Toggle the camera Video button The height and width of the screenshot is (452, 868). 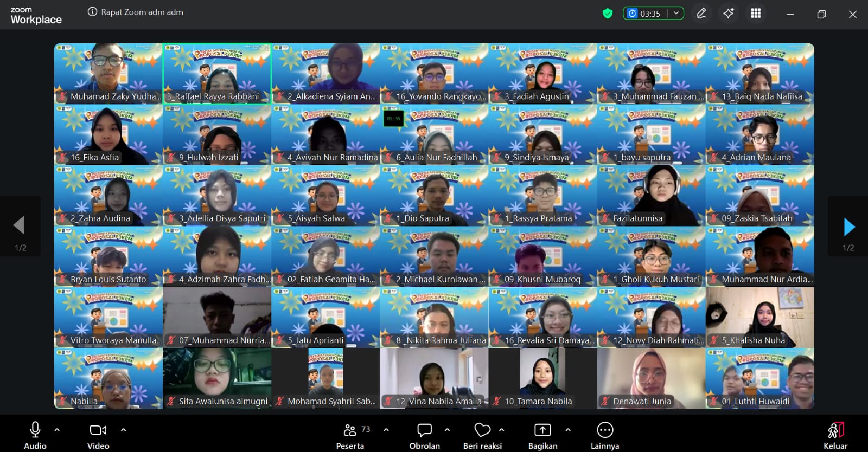click(x=98, y=435)
